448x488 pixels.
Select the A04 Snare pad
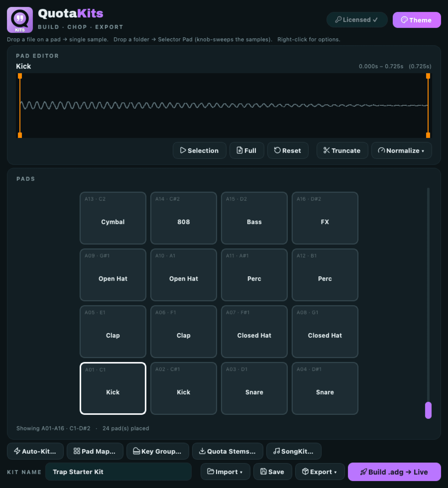coord(325,388)
